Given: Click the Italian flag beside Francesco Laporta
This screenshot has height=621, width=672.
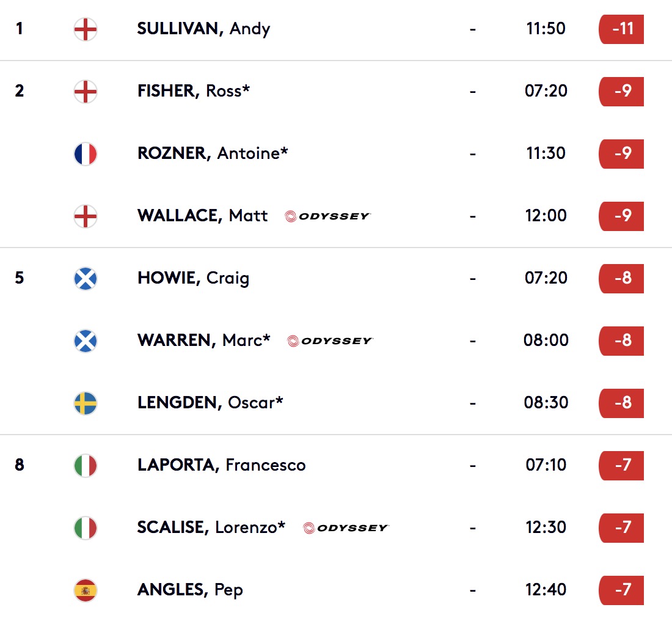Looking at the screenshot, I should pos(86,465).
